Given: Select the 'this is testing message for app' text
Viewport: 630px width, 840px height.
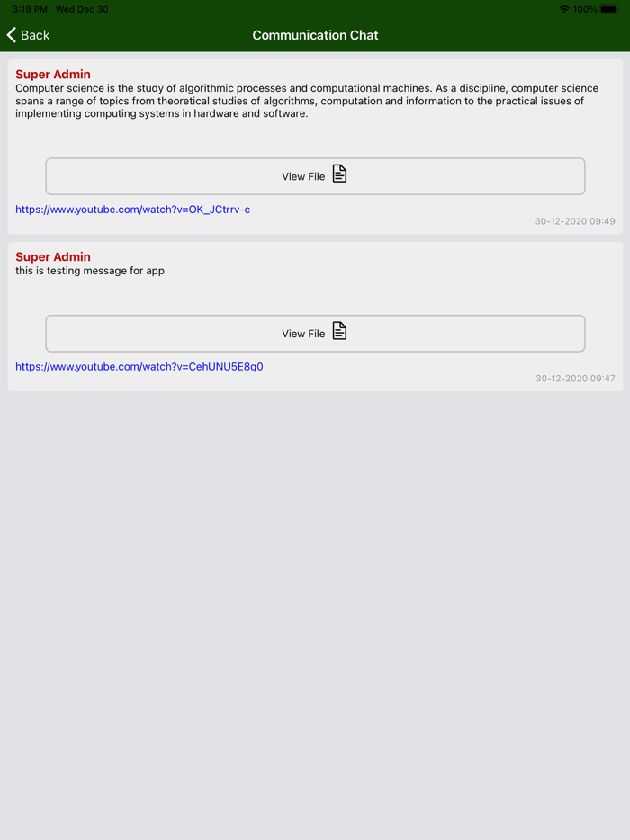Looking at the screenshot, I should pos(89,271).
